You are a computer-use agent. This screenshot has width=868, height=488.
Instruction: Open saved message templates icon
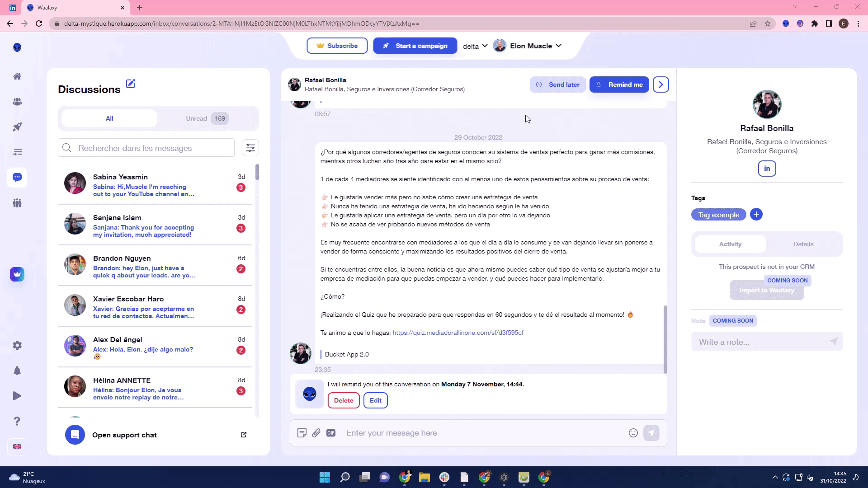point(302,433)
